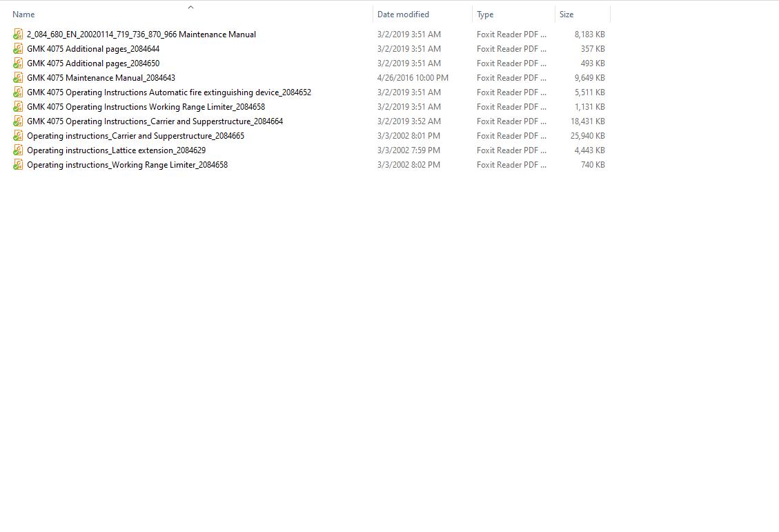The height and width of the screenshot is (532, 779).
Task: Select GMK 4075 Operating Instructions Working Range Limiter_2084658
Action: coord(146,106)
